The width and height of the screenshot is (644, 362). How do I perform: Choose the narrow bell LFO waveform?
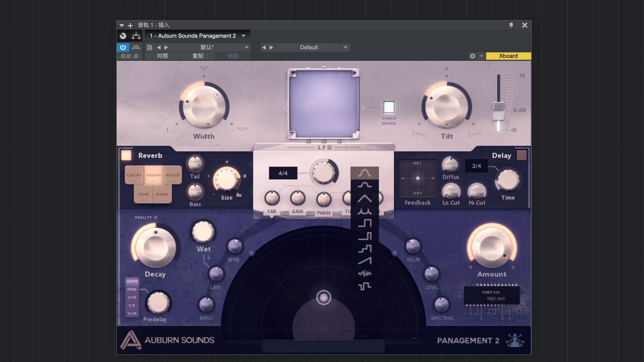[x=365, y=185]
